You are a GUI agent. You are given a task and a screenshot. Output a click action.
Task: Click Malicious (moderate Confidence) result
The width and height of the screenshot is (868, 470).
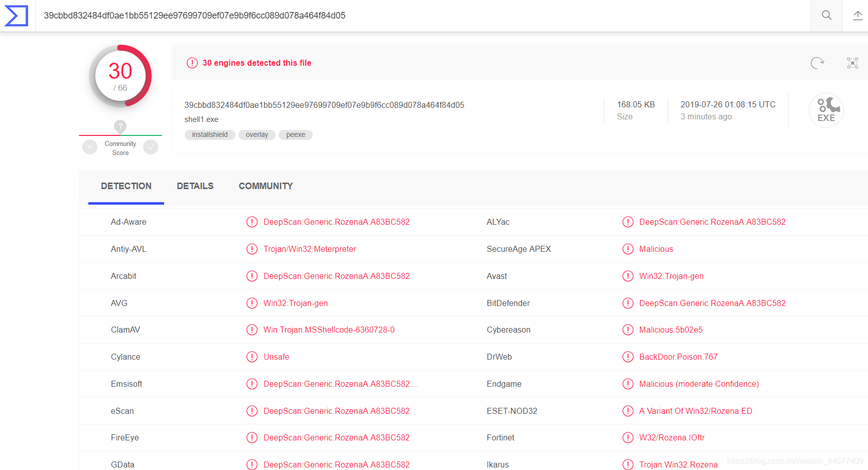[699, 384]
